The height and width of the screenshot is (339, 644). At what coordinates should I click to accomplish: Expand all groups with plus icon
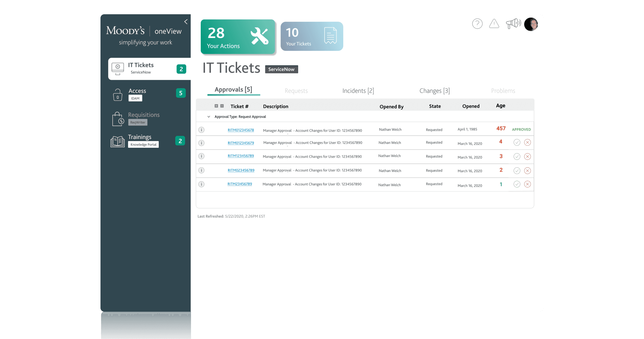216,106
